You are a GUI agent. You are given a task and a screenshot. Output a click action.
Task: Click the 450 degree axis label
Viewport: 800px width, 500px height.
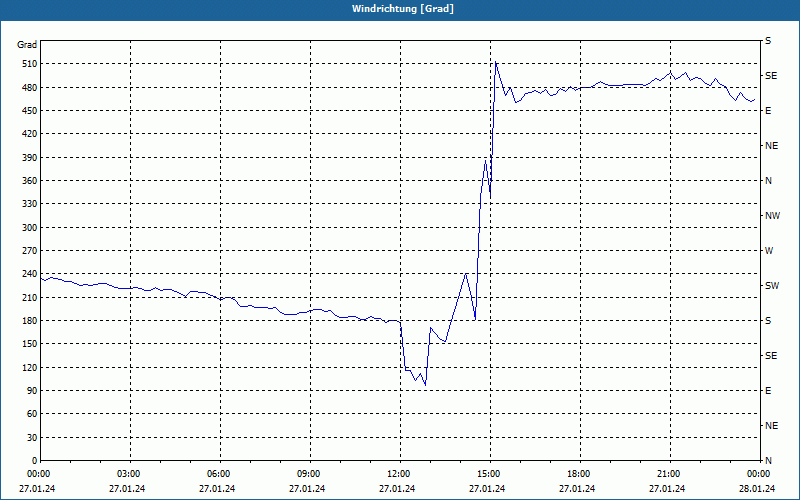(x=31, y=111)
